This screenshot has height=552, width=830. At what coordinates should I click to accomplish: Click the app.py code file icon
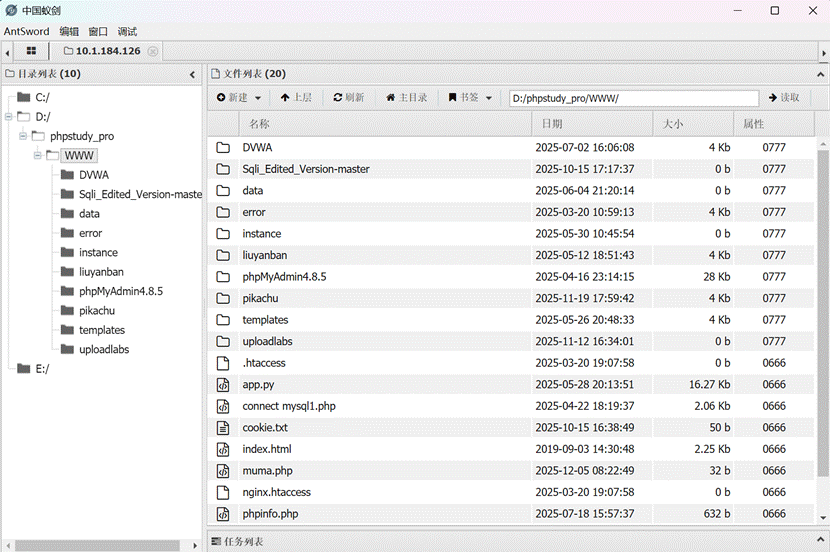pyautogui.click(x=223, y=384)
